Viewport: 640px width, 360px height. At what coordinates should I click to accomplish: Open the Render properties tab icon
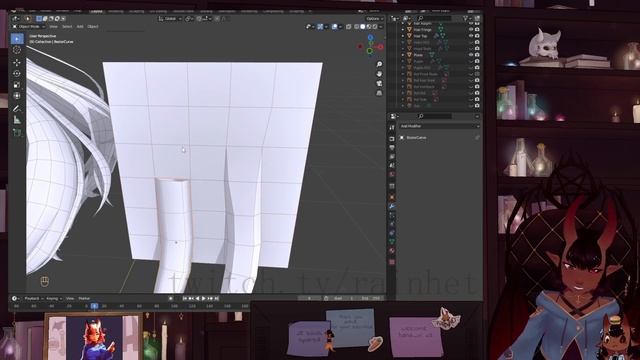pos(392,139)
